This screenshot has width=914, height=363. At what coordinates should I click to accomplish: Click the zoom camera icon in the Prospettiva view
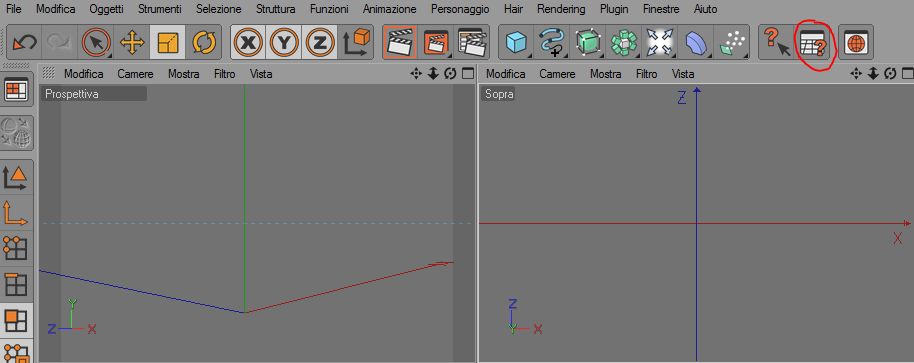433,74
